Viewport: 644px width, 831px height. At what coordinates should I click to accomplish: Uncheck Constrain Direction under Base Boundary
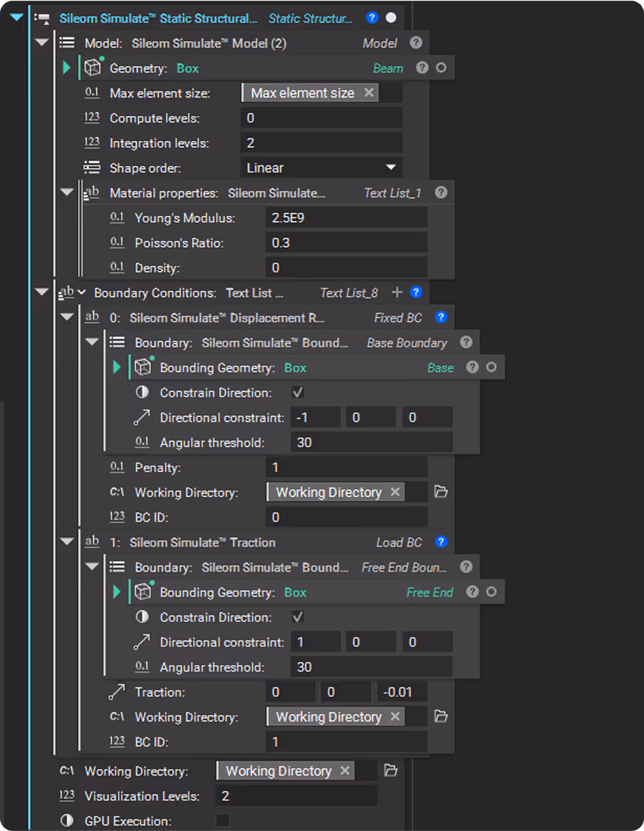coord(298,392)
